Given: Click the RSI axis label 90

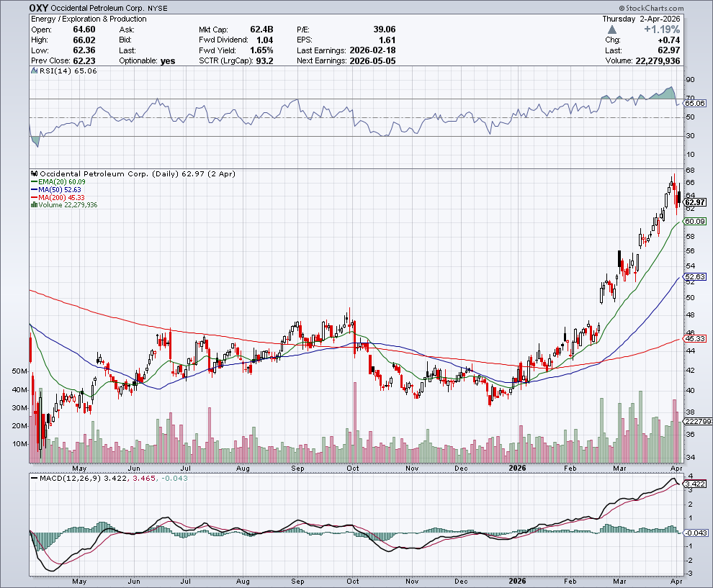Looking at the screenshot, I should click(690, 80).
